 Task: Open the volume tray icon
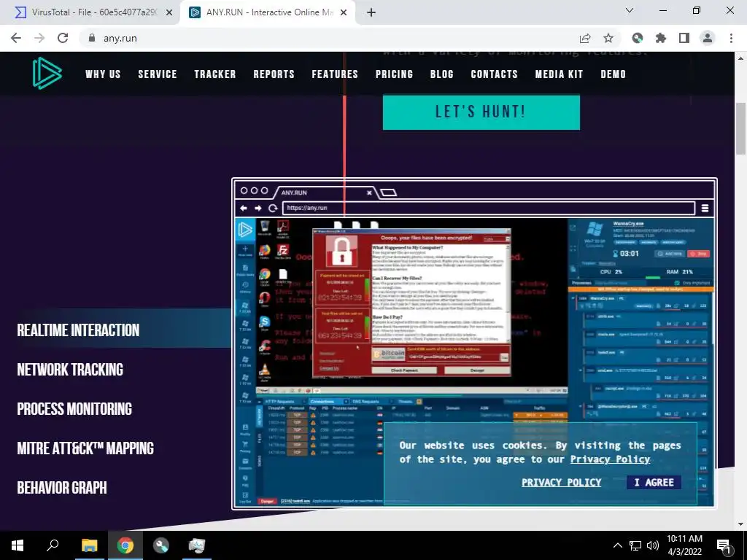[x=653, y=545]
